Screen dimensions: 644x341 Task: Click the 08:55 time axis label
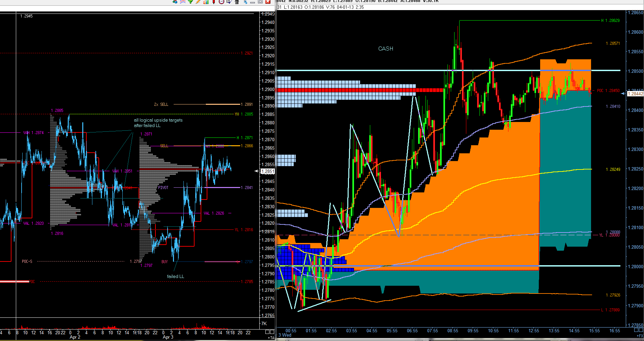click(x=453, y=331)
